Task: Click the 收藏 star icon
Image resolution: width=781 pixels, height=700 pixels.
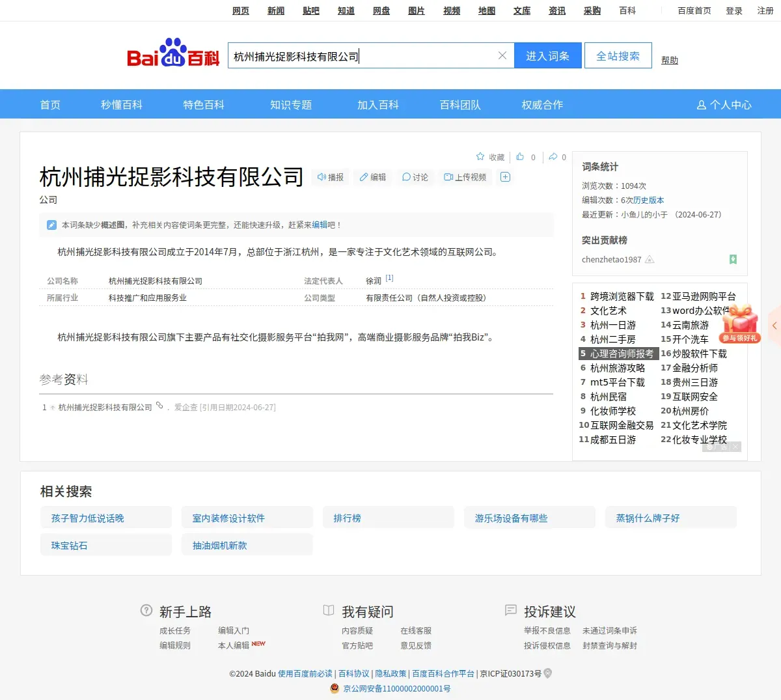Action: (480, 157)
